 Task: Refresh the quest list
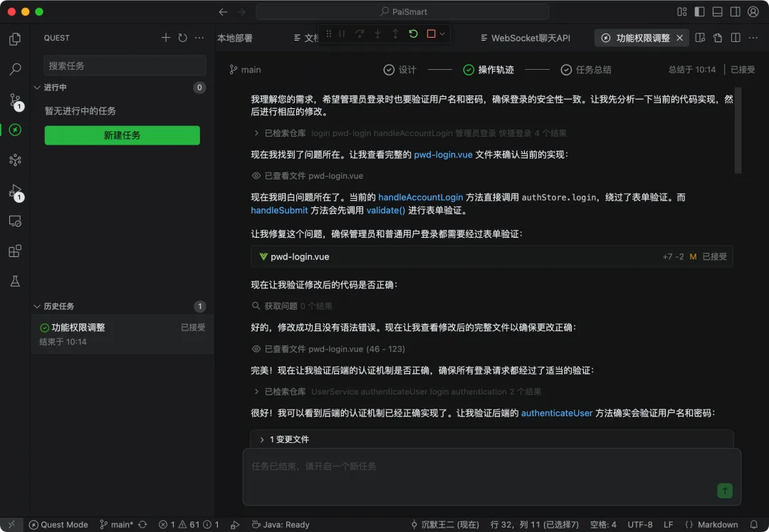[182, 38]
